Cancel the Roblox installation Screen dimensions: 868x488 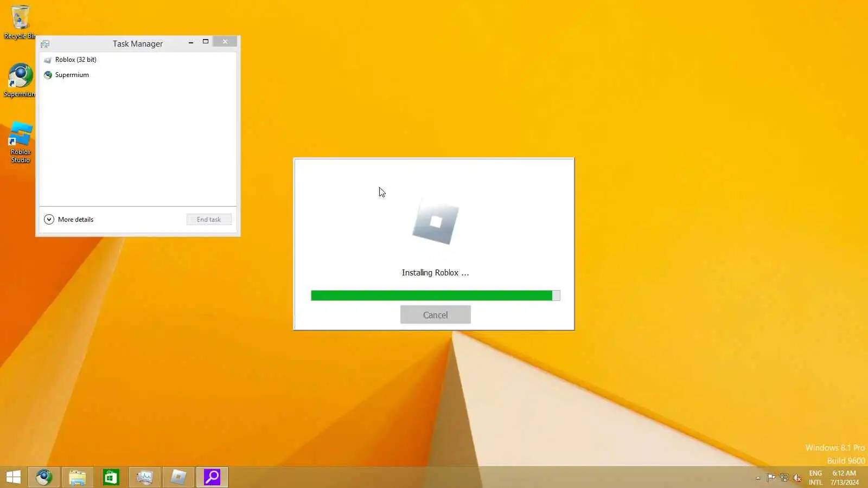click(435, 314)
